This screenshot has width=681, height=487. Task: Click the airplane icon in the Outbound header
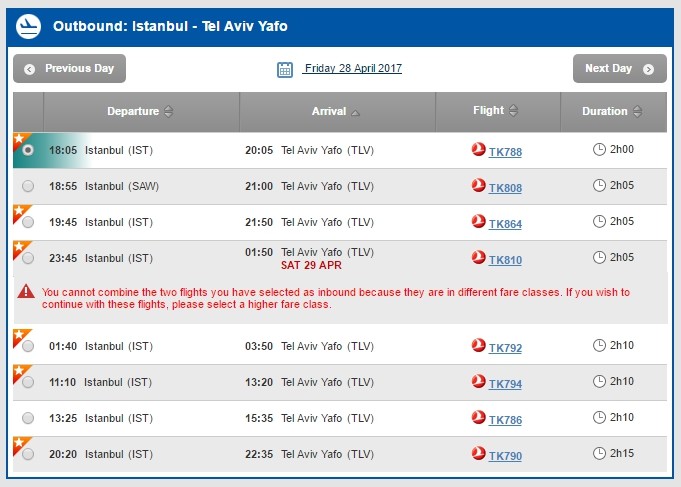28,26
